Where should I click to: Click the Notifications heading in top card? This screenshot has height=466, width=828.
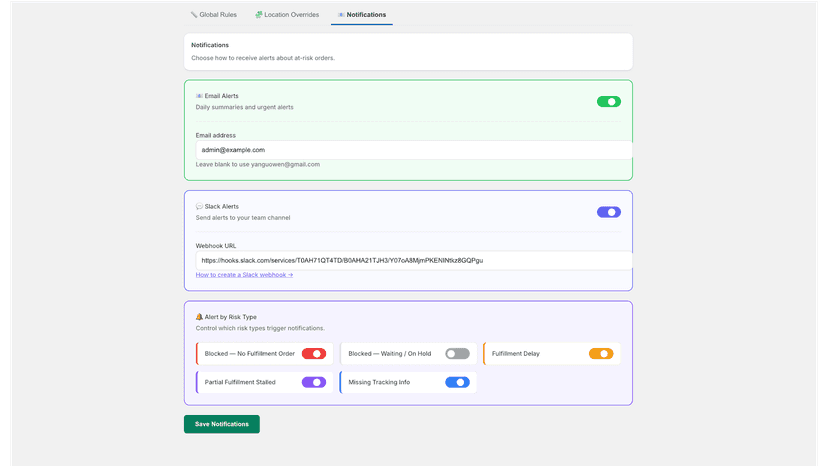pos(210,45)
